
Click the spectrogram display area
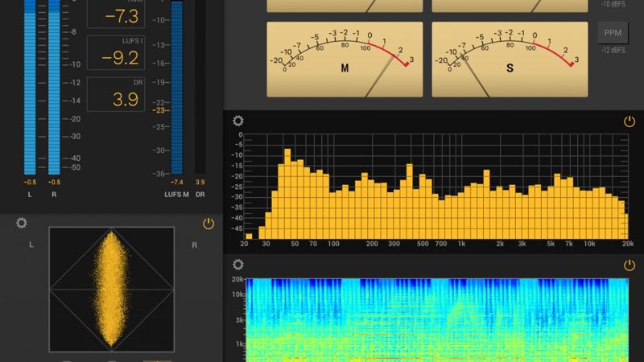pyautogui.click(x=436, y=320)
